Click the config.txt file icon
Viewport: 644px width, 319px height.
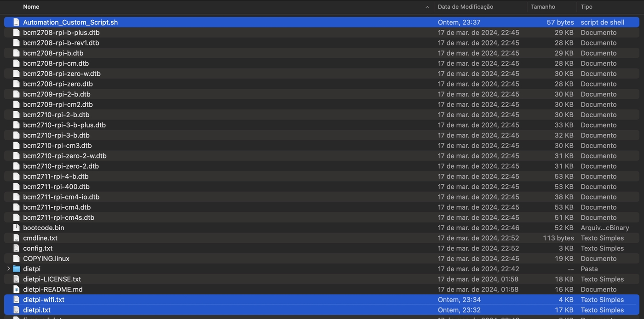tap(17, 248)
